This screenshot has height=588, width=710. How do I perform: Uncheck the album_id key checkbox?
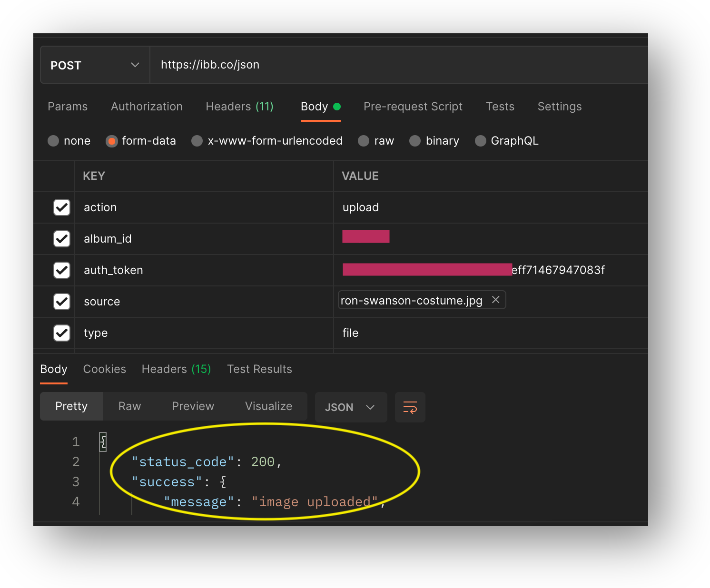62,239
